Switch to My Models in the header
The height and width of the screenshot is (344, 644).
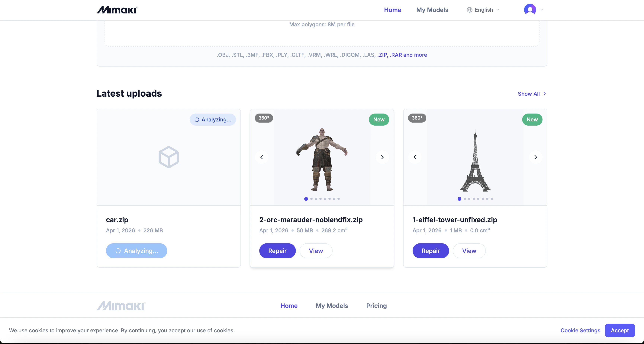click(432, 10)
